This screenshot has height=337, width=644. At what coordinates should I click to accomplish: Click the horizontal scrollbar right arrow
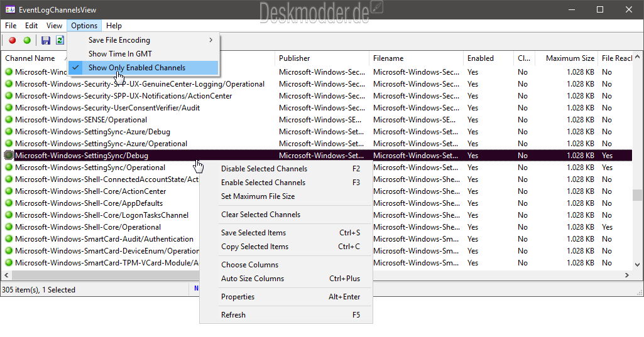pyautogui.click(x=627, y=275)
